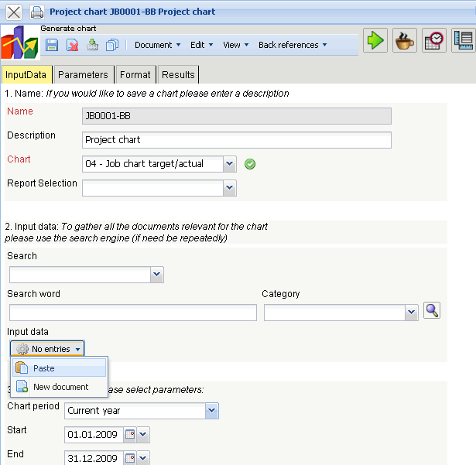Image resolution: width=476 pixels, height=465 pixels.
Task: Click the window title Project chart JB0001-BB
Action: coord(132,12)
